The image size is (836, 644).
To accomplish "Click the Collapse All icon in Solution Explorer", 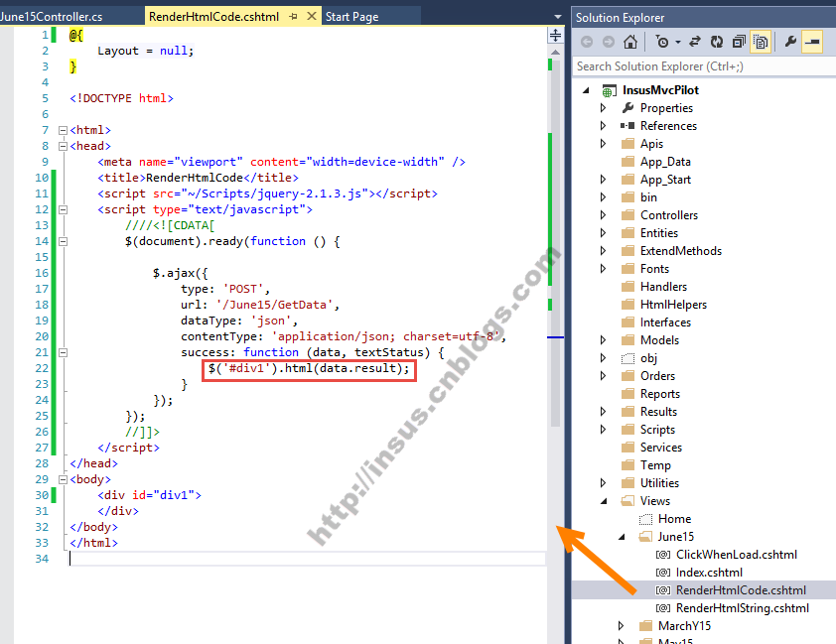I will [x=739, y=42].
